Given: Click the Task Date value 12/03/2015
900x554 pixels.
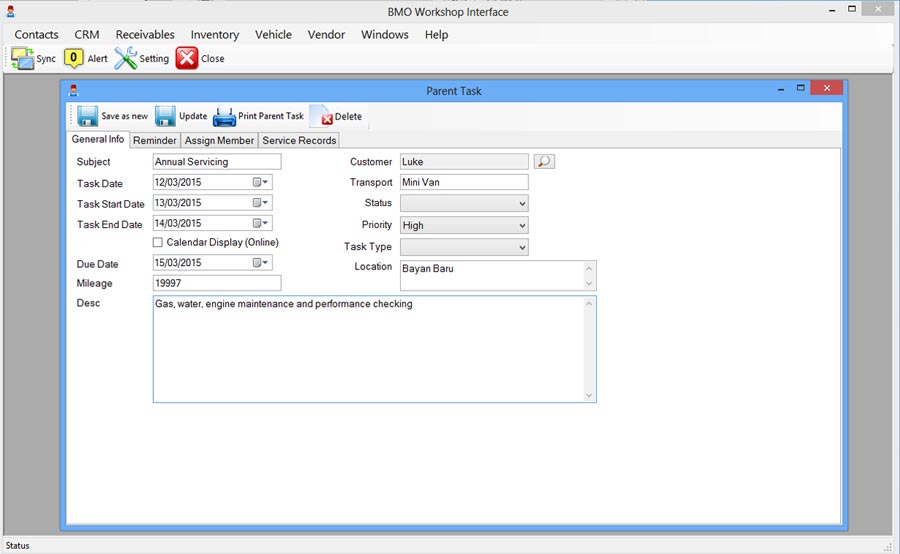Looking at the screenshot, I should pyautogui.click(x=178, y=183).
